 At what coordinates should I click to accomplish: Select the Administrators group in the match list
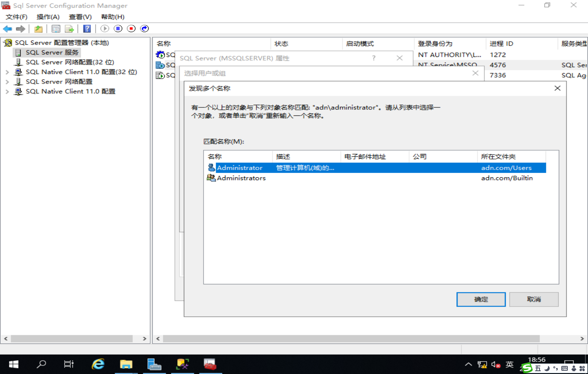point(241,178)
